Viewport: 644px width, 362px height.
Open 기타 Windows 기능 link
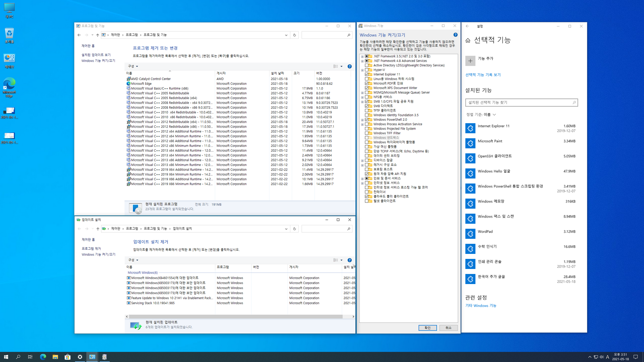(x=480, y=306)
